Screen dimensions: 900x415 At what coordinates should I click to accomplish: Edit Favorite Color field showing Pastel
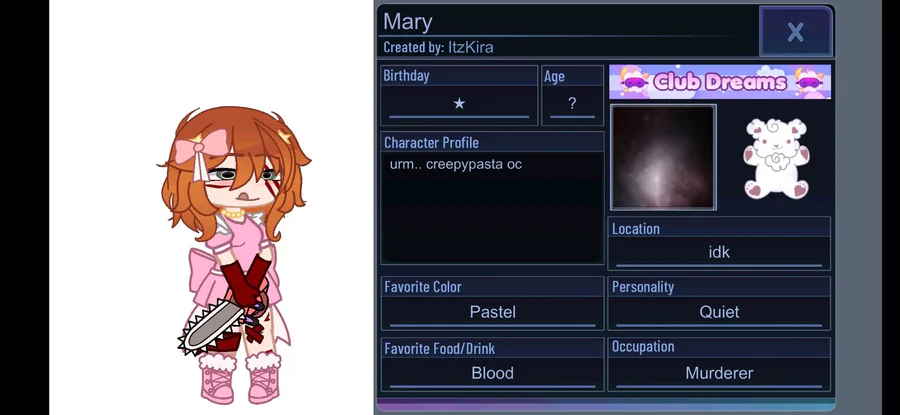492,312
